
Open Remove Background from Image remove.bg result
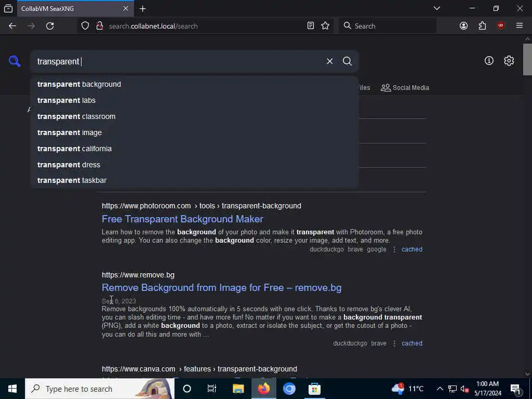(x=221, y=288)
